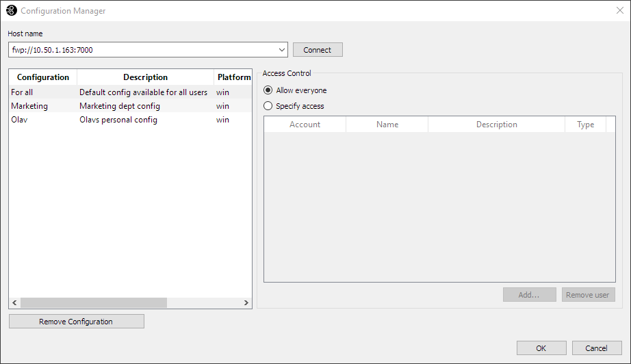The width and height of the screenshot is (631, 364).
Task: Dismiss dialog with Cancel button
Action: pyautogui.click(x=597, y=348)
